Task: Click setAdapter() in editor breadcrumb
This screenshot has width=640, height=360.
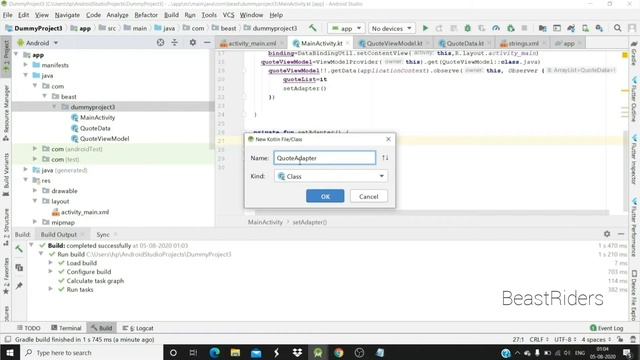Action: click(x=309, y=222)
